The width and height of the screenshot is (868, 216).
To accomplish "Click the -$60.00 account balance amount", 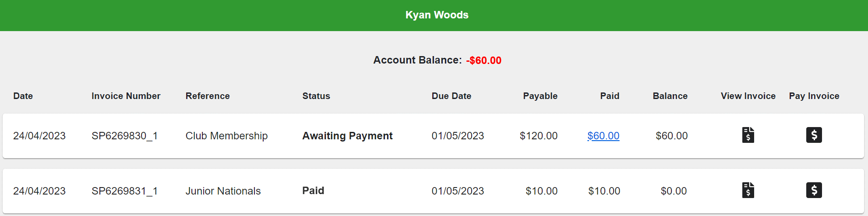I will pos(483,60).
